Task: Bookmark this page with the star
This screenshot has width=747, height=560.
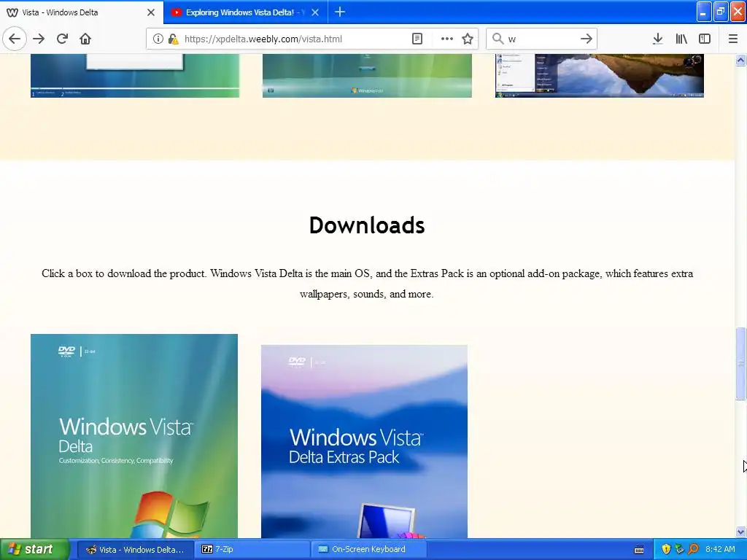Action: pos(468,39)
